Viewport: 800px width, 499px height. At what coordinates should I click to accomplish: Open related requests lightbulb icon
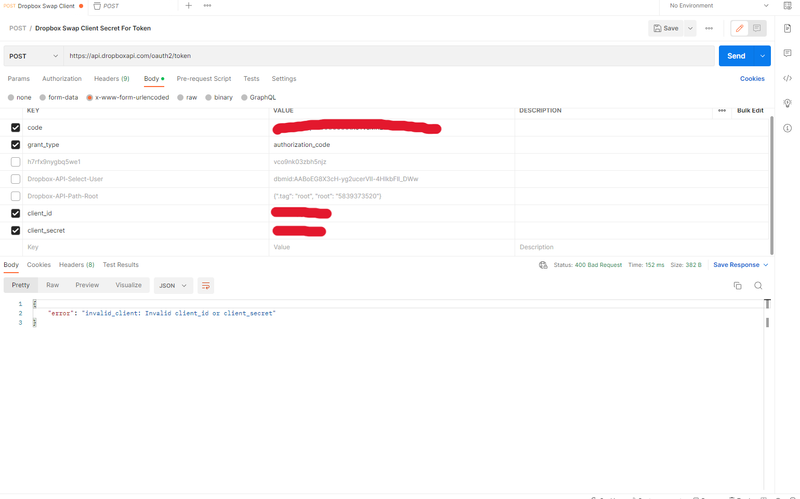[787, 103]
